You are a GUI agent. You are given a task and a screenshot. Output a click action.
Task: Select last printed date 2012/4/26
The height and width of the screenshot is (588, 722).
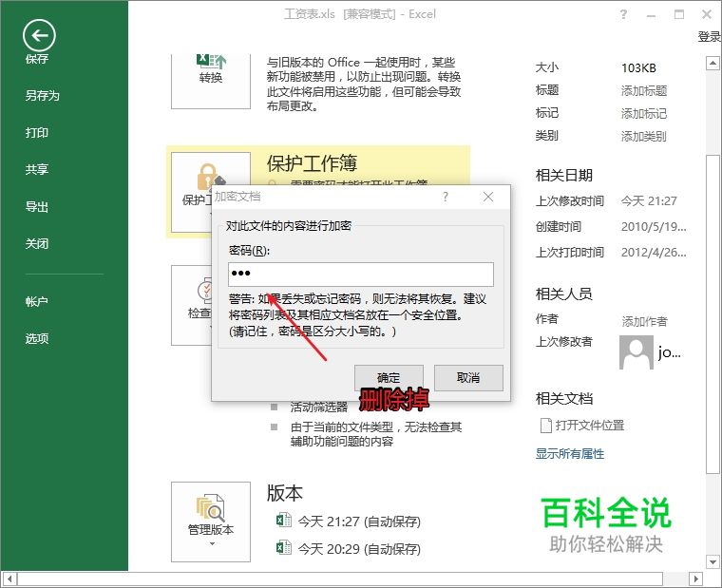(654, 253)
